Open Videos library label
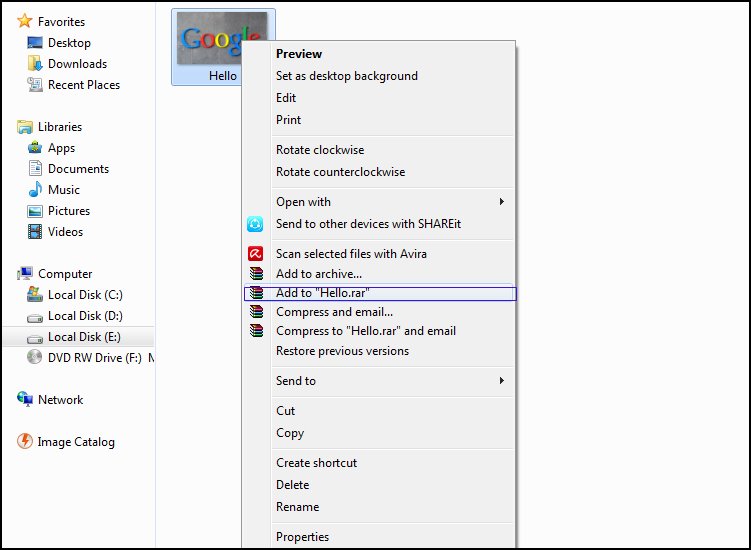Viewport: 751px width, 550px height. click(65, 232)
